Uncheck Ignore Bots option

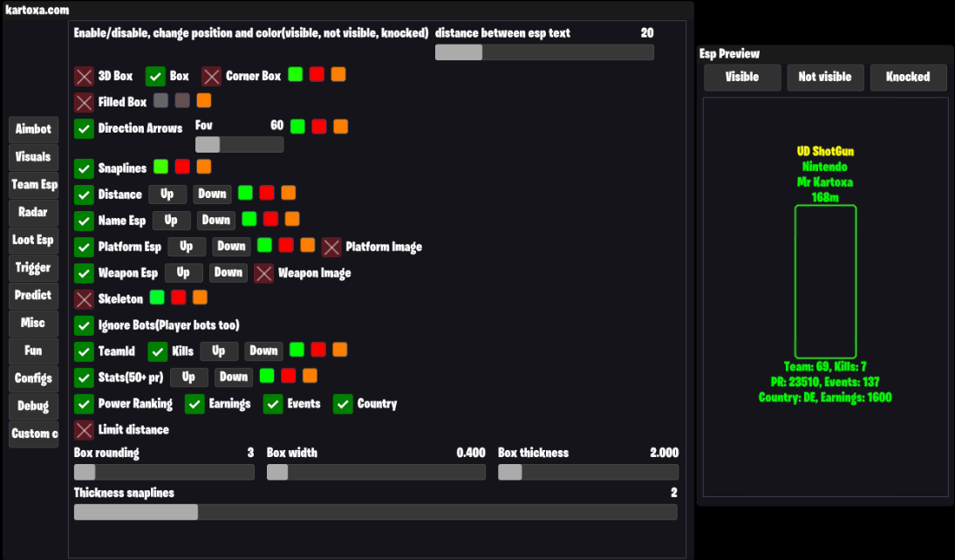84,325
